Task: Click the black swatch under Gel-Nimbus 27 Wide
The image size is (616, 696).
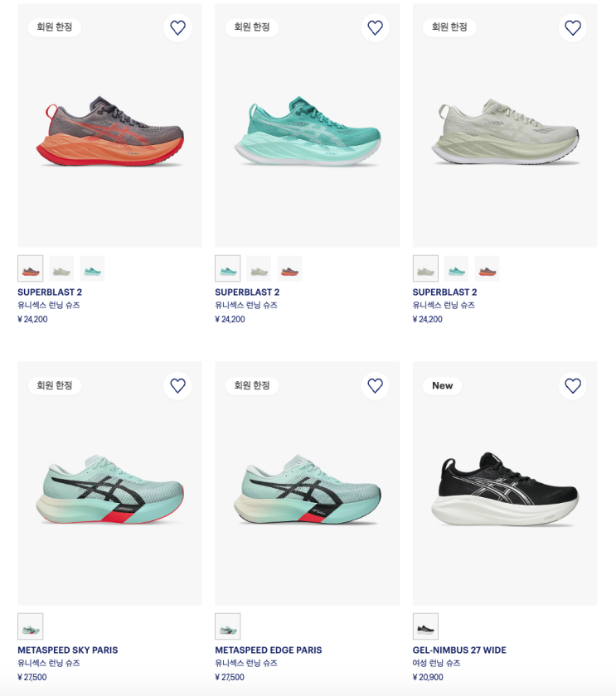Action: [425, 626]
